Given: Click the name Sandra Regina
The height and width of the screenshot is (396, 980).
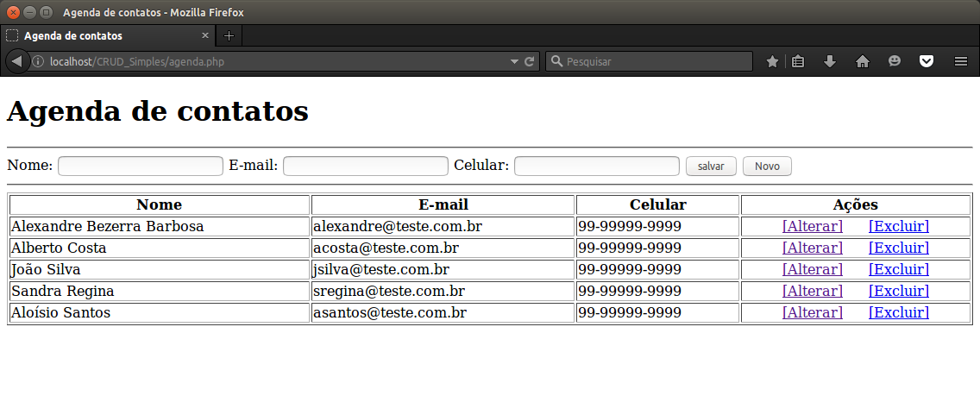Looking at the screenshot, I should click(x=62, y=291).
